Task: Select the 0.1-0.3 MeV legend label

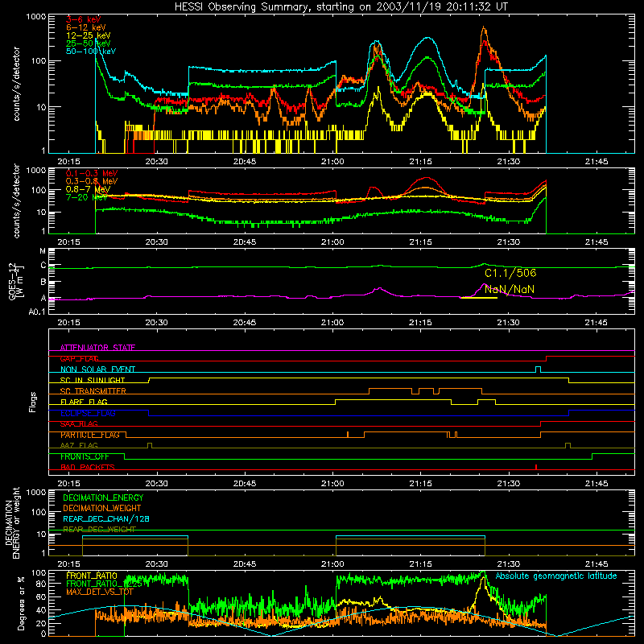Action: pyautogui.click(x=92, y=173)
